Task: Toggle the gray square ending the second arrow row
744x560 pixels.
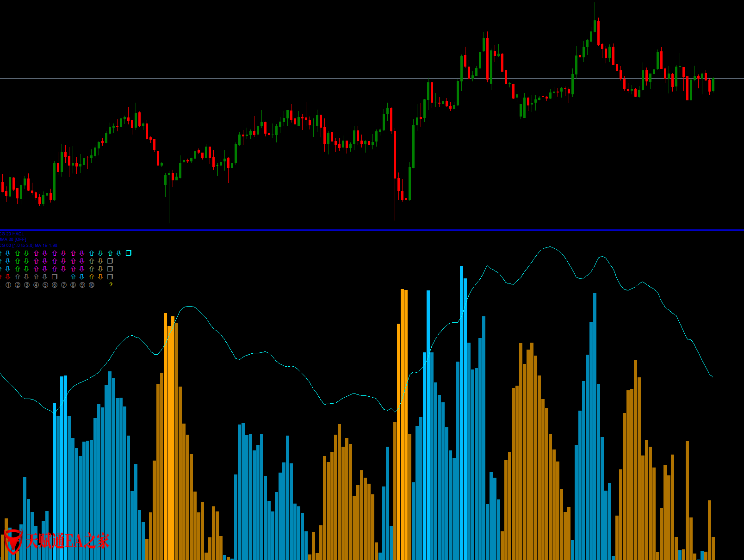Action: click(x=110, y=261)
